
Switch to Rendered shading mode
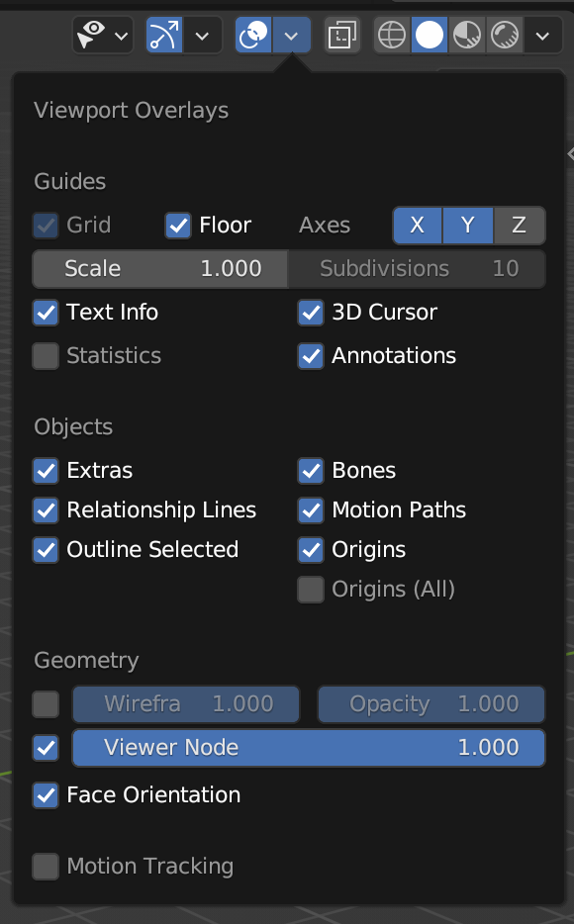(x=505, y=36)
